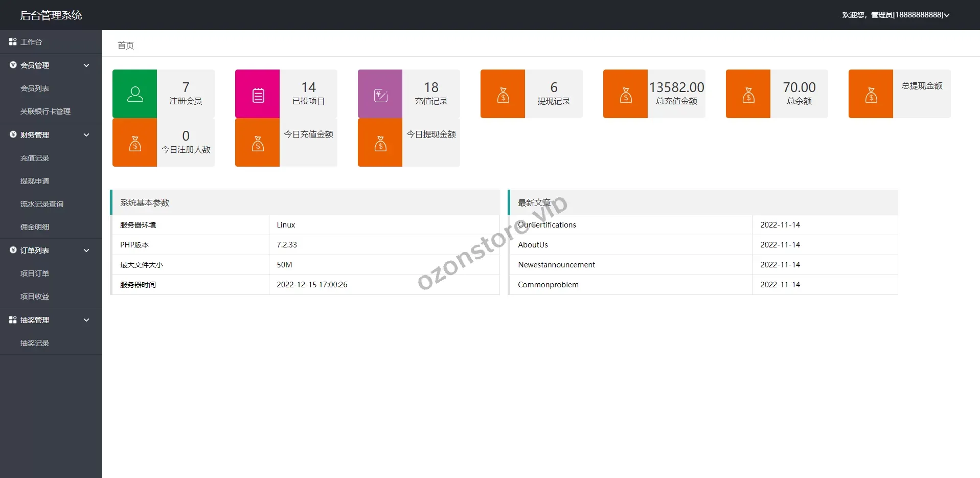Open 工作台 in the sidebar
The width and height of the screenshot is (980, 478).
click(31, 42)
